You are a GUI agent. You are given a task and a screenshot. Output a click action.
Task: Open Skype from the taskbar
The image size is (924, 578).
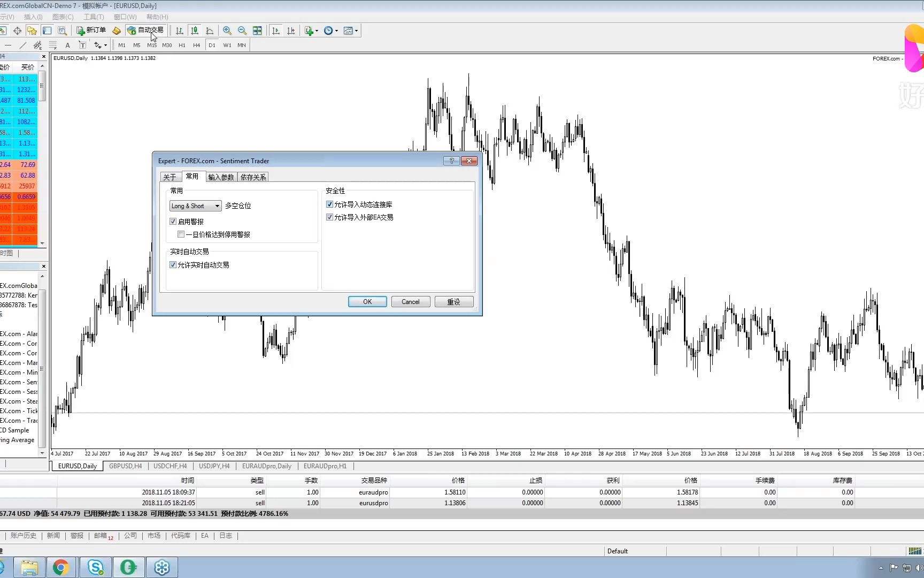96,567
